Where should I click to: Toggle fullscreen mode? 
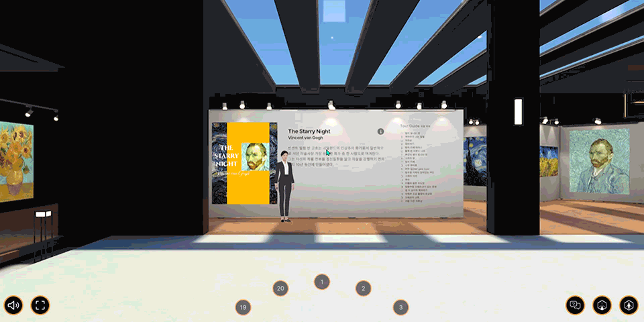pos(40,305)
